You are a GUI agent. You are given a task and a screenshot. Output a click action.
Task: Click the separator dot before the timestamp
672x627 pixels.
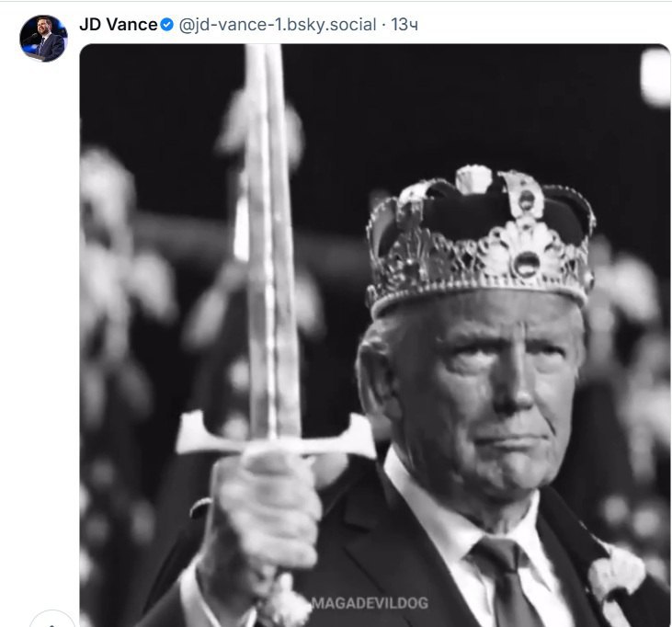click(383, 25)
